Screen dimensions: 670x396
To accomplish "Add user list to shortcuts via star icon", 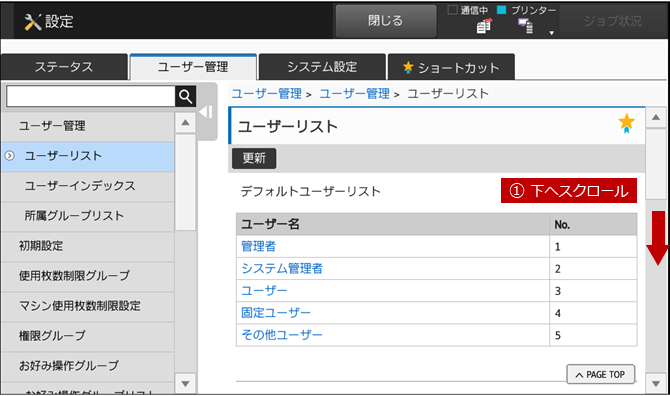I will pos(626,123).
